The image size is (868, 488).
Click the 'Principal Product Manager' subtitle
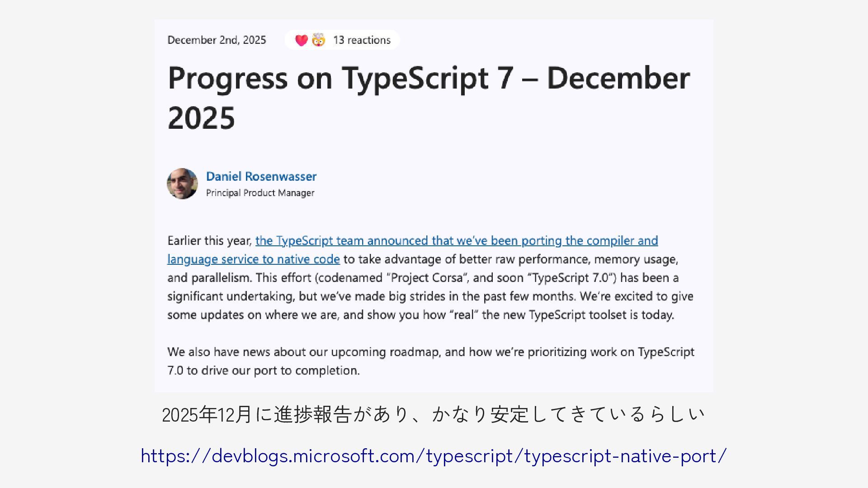coord(260,193)
